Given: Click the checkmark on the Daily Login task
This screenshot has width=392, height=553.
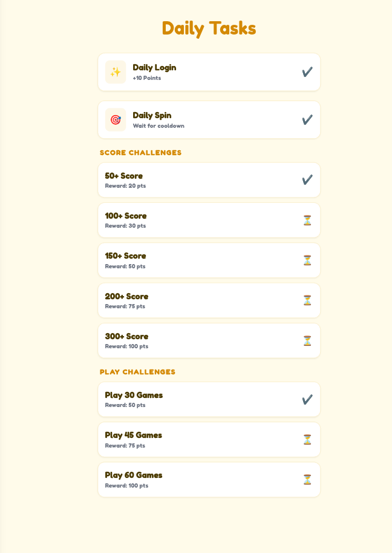Looking at the screenshot, I should point(307,72).
